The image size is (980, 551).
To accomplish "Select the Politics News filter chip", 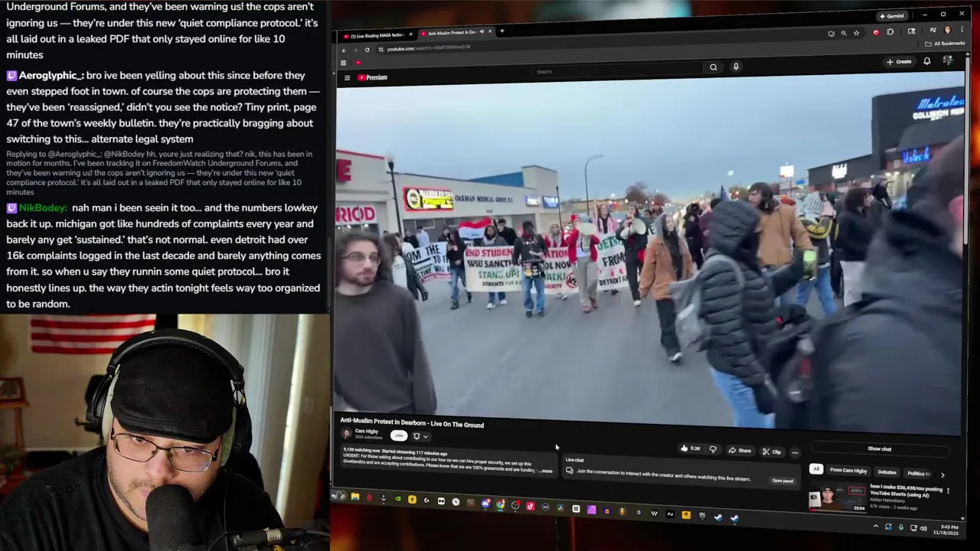I will tap(920, 474).
